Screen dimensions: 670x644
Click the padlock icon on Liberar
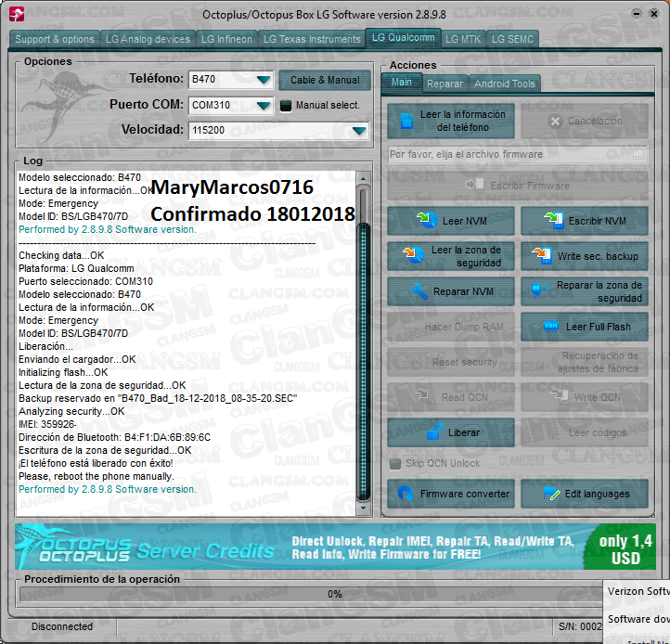(x=434, y=431)
